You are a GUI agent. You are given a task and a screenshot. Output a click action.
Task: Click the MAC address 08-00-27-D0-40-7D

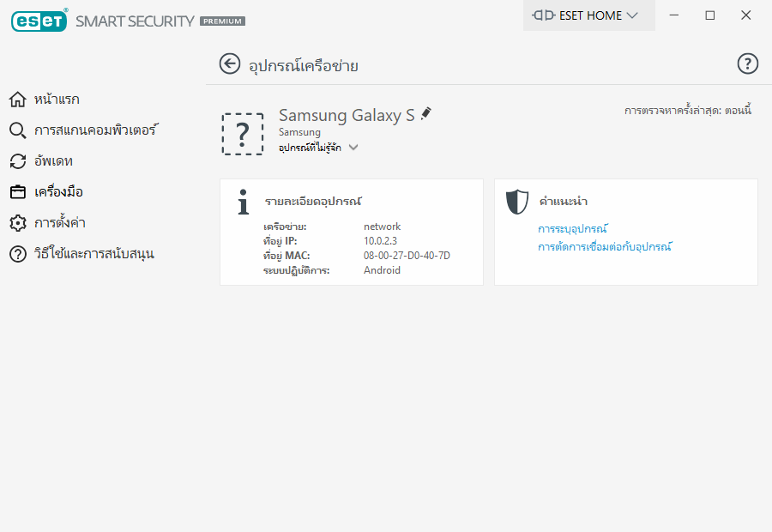click(x=407, y=256)
